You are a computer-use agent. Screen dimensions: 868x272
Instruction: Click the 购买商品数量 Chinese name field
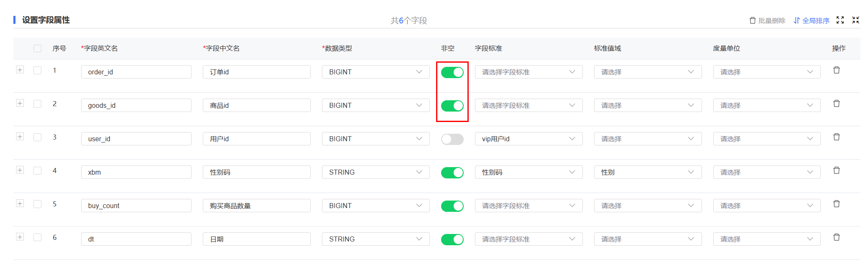click(x=256, y=206)
